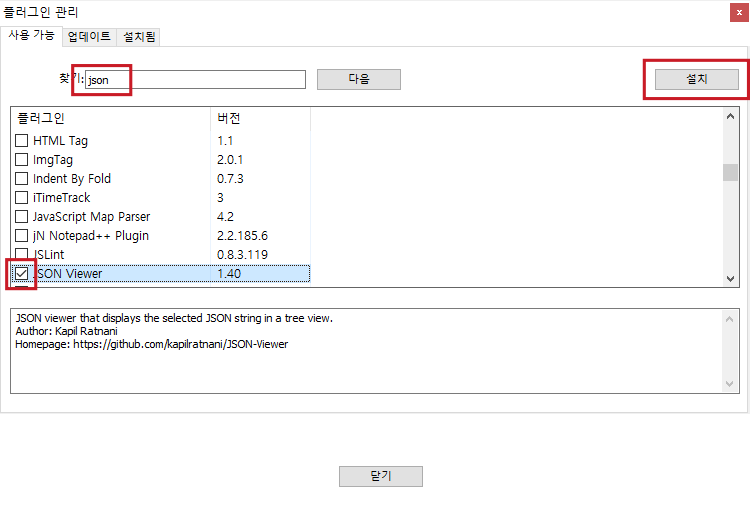Open the 설치됨 tab

139,37
